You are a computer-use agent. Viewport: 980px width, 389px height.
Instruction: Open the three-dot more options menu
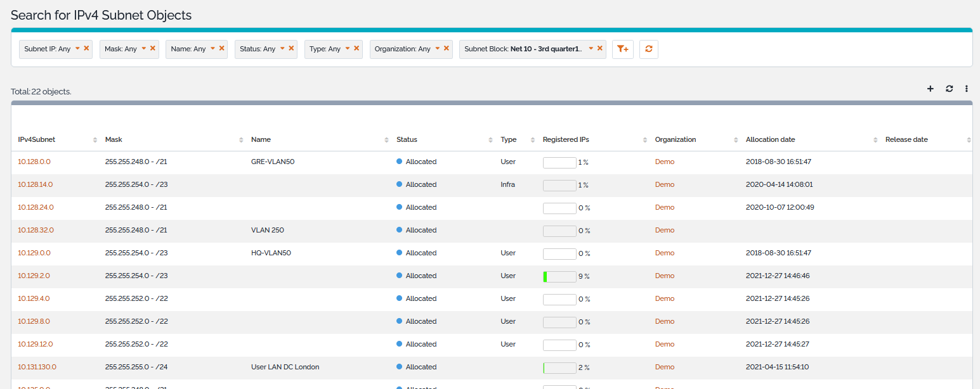pyautogui.click(x=967, y=89)
